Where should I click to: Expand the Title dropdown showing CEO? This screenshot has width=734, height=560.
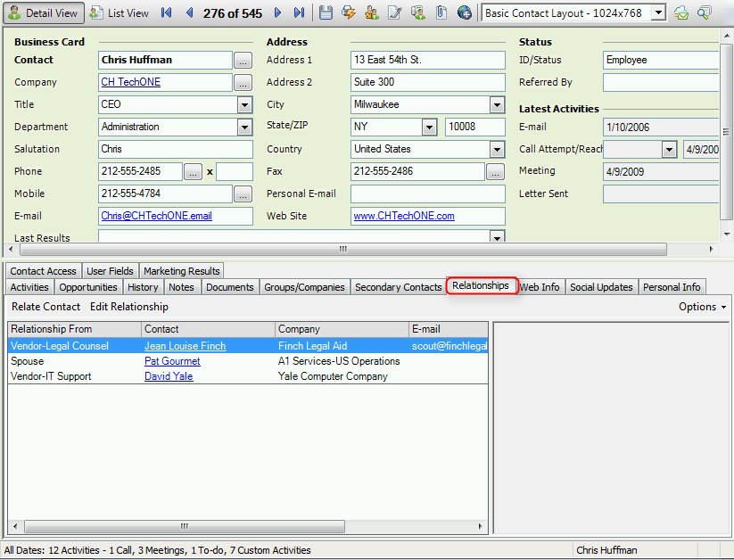244,104
